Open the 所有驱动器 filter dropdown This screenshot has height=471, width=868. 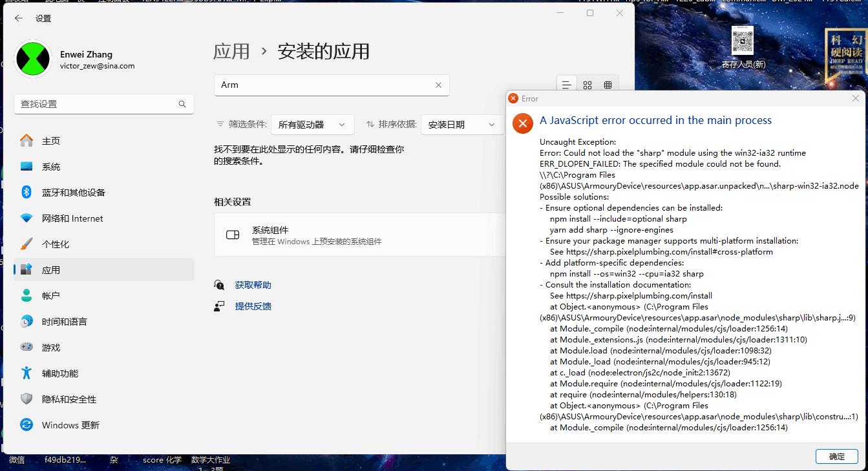[312, 125]
